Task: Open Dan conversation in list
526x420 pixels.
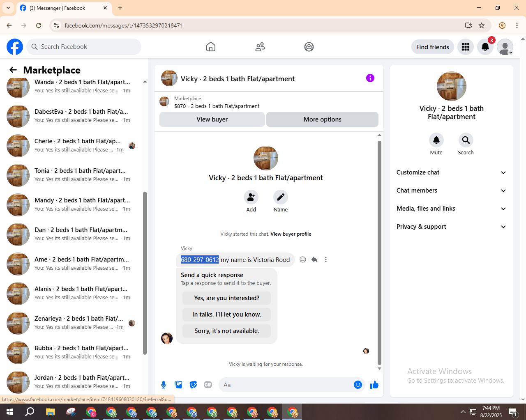Action: coord(72,234)
